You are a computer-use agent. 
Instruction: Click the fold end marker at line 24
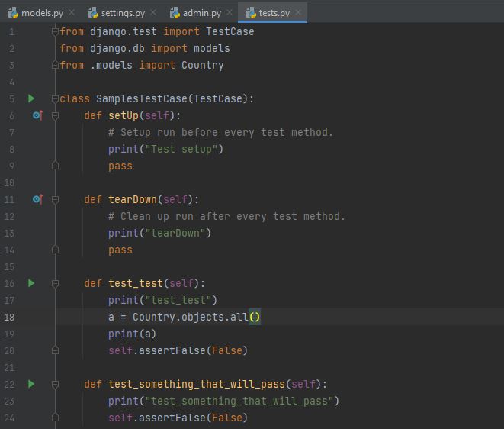[x=55, y=418]
